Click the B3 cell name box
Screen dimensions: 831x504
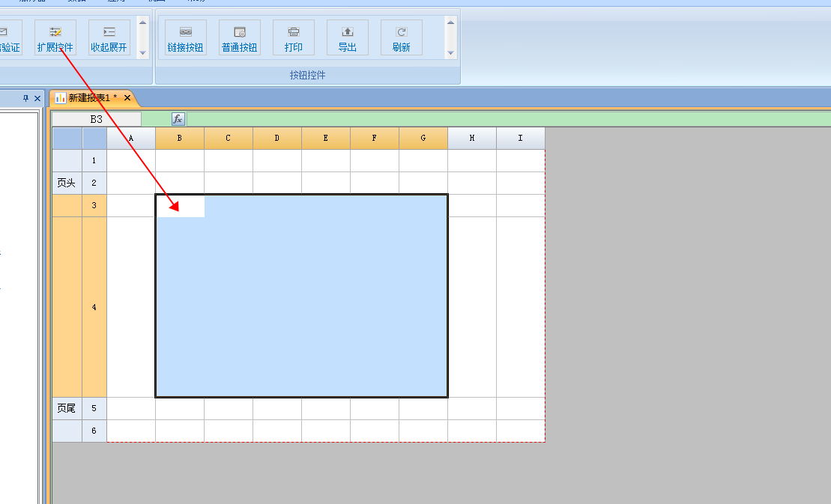96,119
